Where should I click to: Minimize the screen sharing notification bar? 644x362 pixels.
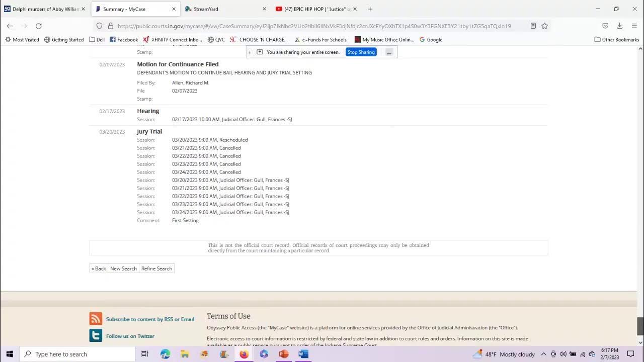point(389,52)
